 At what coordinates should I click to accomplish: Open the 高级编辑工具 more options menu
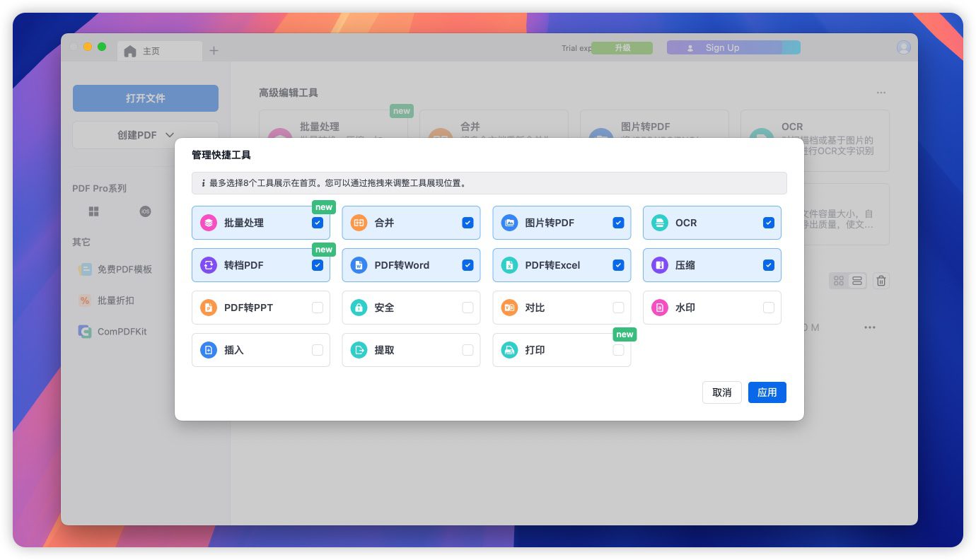coord(881,93)
